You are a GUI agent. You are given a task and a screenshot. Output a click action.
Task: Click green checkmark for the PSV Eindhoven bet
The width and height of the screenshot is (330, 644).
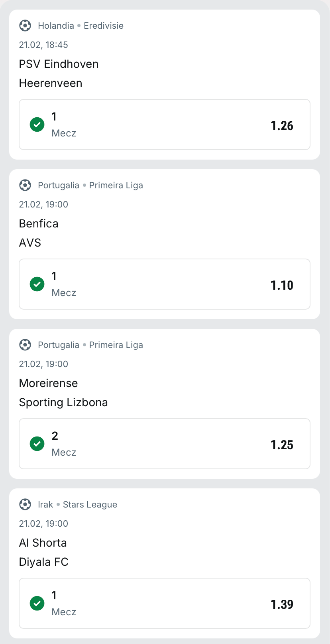pyautogui.click(x=37, y=124)
